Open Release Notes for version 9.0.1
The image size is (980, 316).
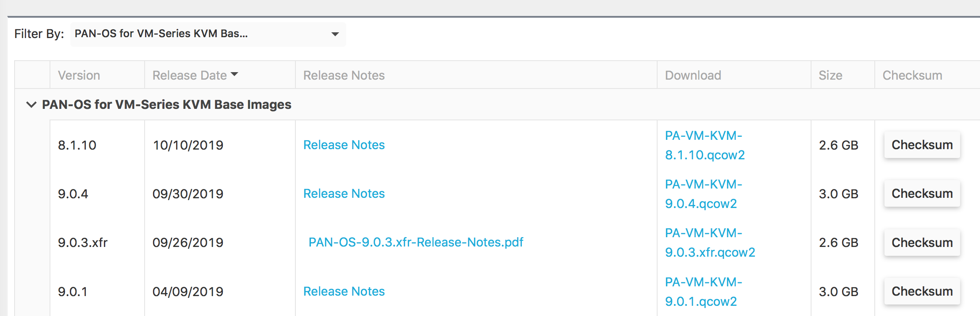pos(344,292)
